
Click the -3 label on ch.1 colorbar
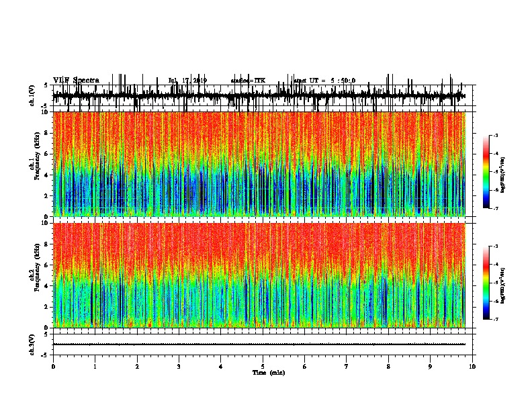click(495, 136)
